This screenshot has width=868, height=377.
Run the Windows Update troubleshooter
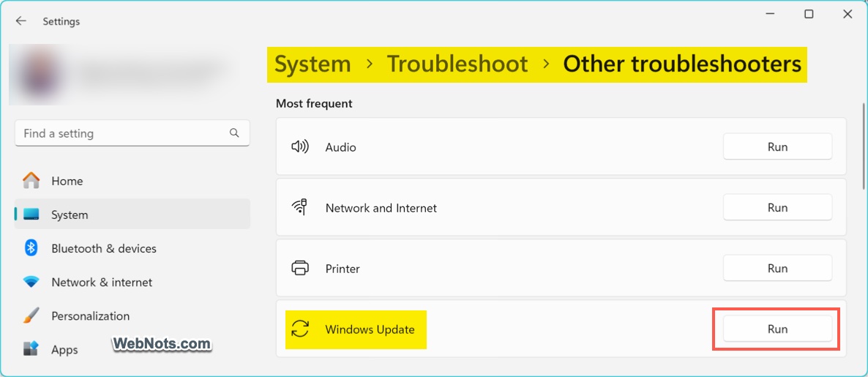(777, 329)
